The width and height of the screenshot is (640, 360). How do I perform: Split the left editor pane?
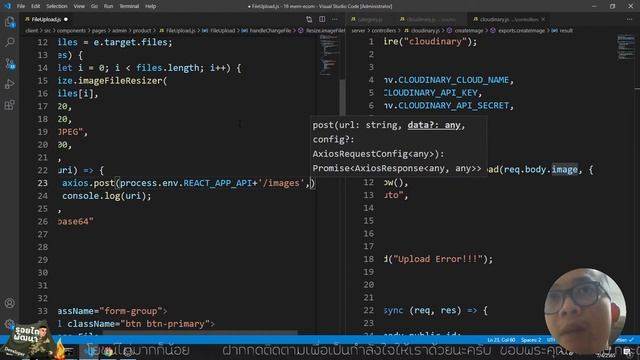pyautogui.click(x=322, y=19)
